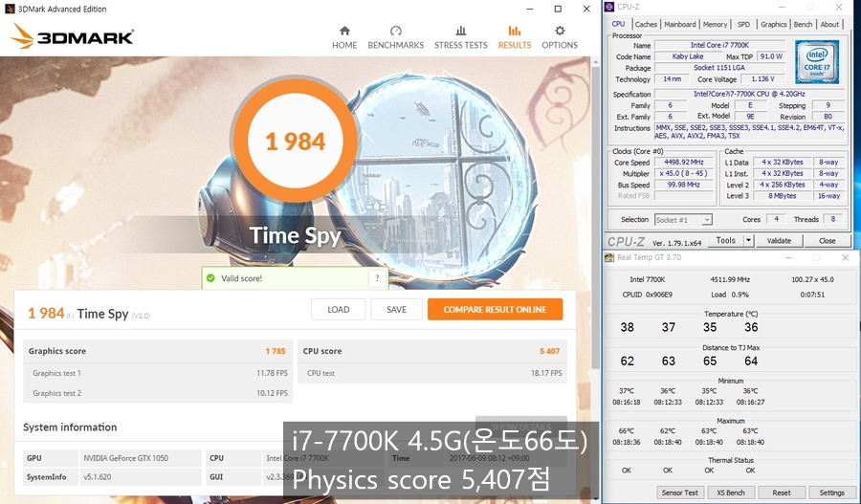
Task: Run XS Bench in Real Temp
Action: (730, 493)
